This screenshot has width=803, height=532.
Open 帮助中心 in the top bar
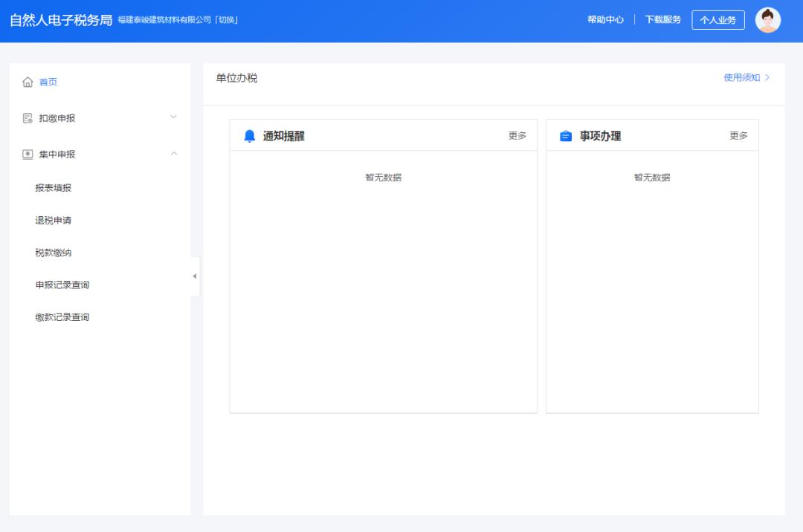604,19
